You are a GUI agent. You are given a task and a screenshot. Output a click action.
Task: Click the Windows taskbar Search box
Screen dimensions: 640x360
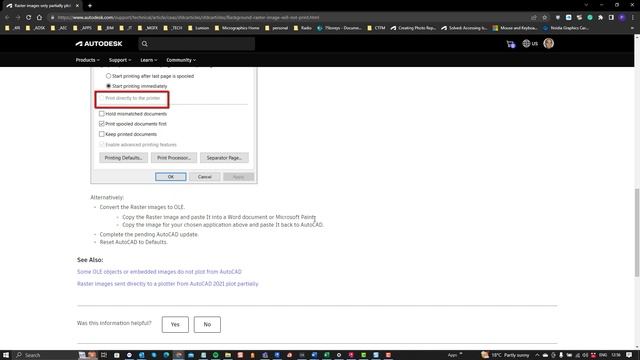(45, 355)
